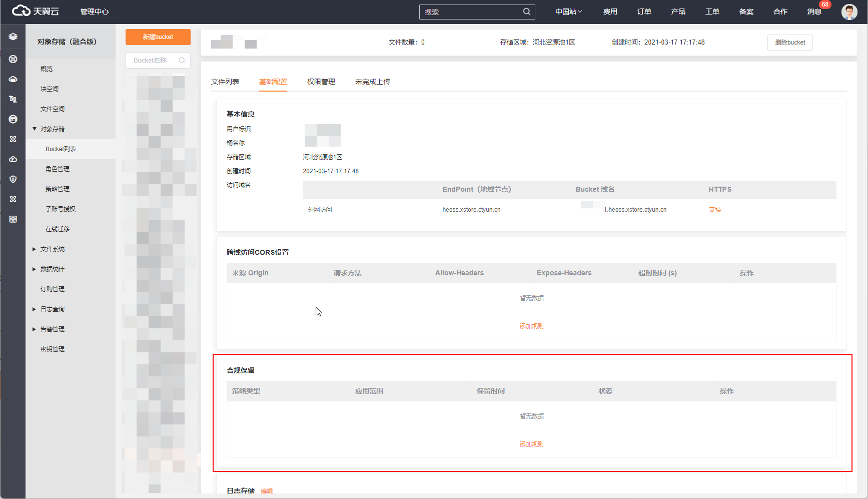This screenshot has height=499, width=868.
Task: Select the 基础配置 tab
Action: click(x=273, y=82)
